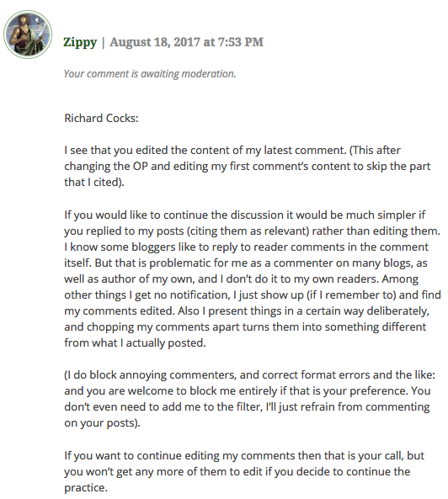Click the line starting "(I do block annoying commenters"
Viewport: 448px width, 499px height.
click(249, 375)
